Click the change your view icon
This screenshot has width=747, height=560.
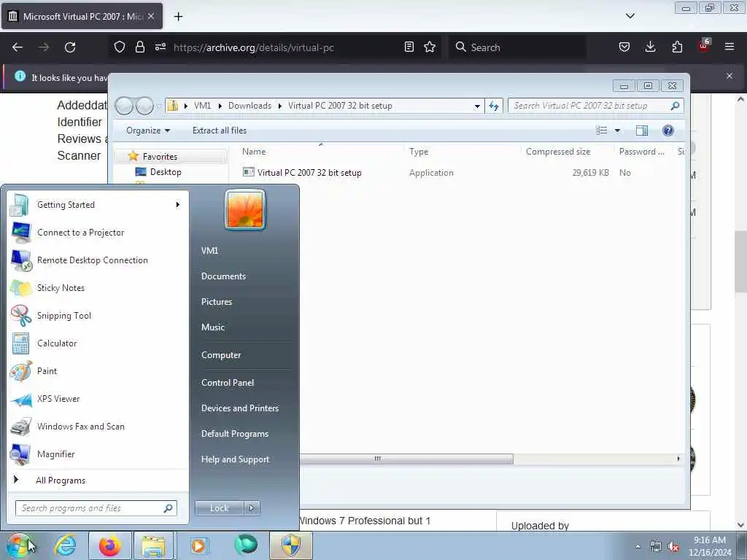coord(602,131)
